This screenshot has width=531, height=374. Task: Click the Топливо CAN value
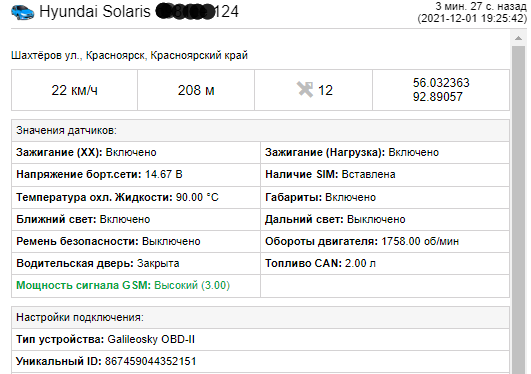(x=360, y=264)
